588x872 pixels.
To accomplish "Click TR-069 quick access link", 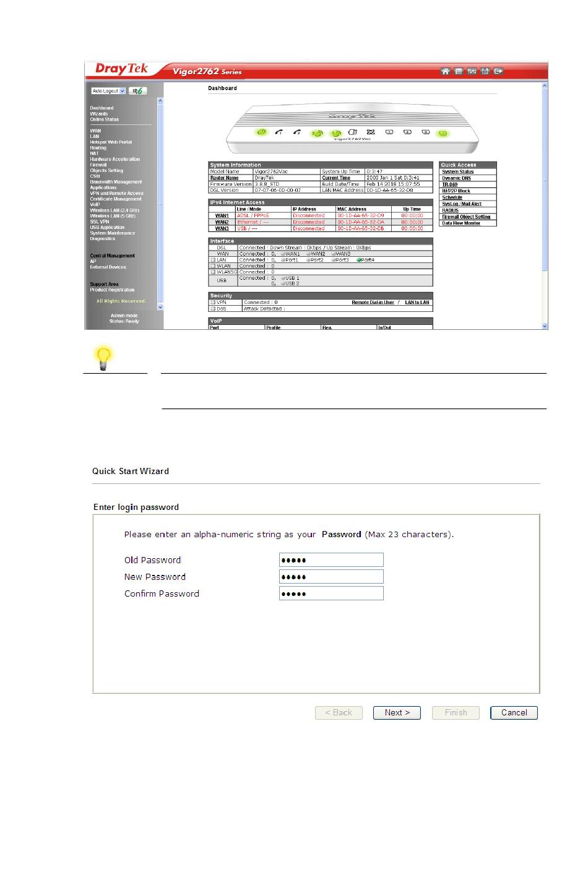I will (x=450, y=184).
